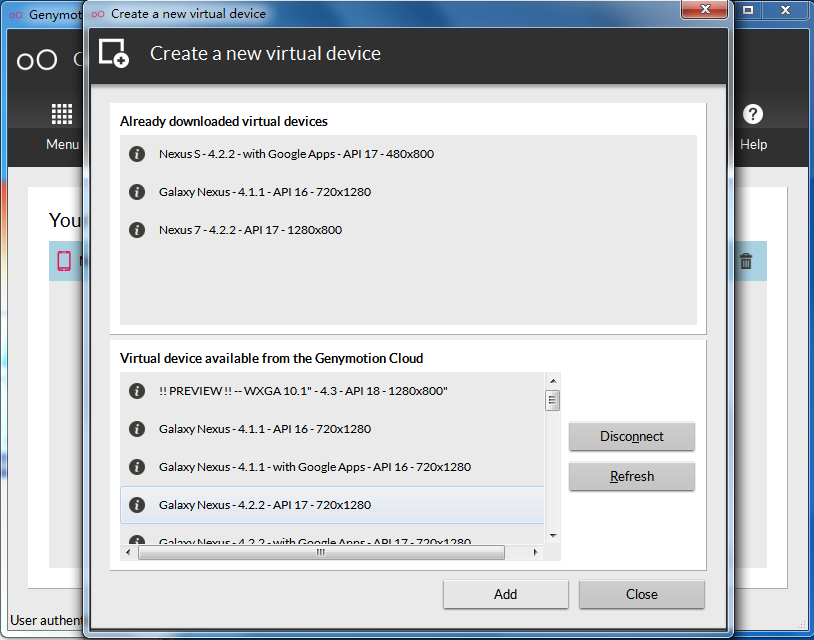Select Galaxy Nexus - 4.2.2 - API 17 - 720x1280
The width and height of the screenshot is (814, 640).
332,505
